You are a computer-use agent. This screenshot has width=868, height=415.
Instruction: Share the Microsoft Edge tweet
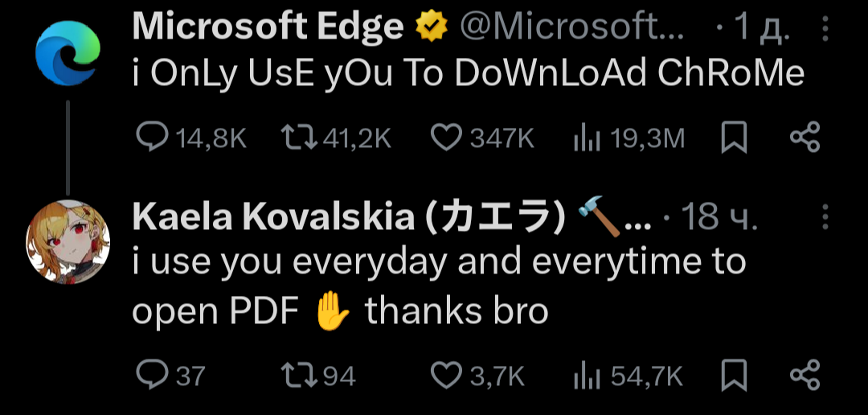pyautogui.click(x=805, y=139)
